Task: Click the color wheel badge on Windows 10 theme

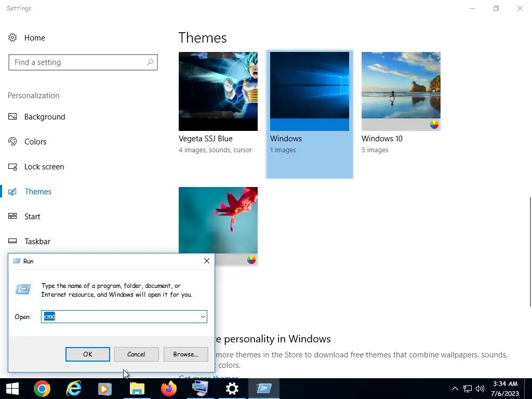Action: (434, 125)
